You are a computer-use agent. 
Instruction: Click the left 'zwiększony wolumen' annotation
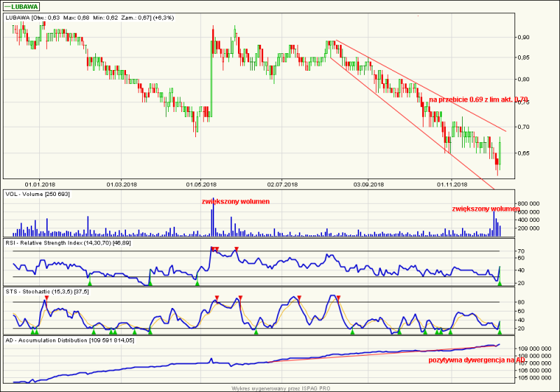235,202
